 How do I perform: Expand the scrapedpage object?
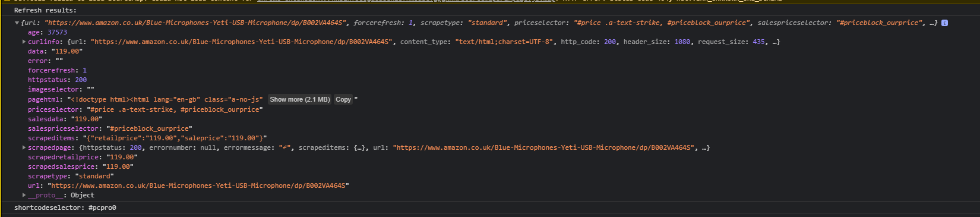pyautogui.click(x=24, y=147)
